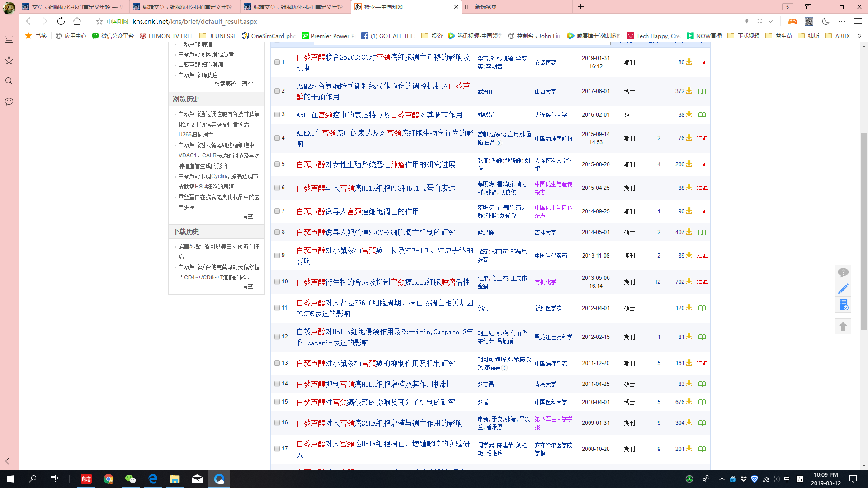Viewport: 868px width, 488px height.
Task: Open author 武海丽 link
Action: pyautogui.click(x=486, y=91)
